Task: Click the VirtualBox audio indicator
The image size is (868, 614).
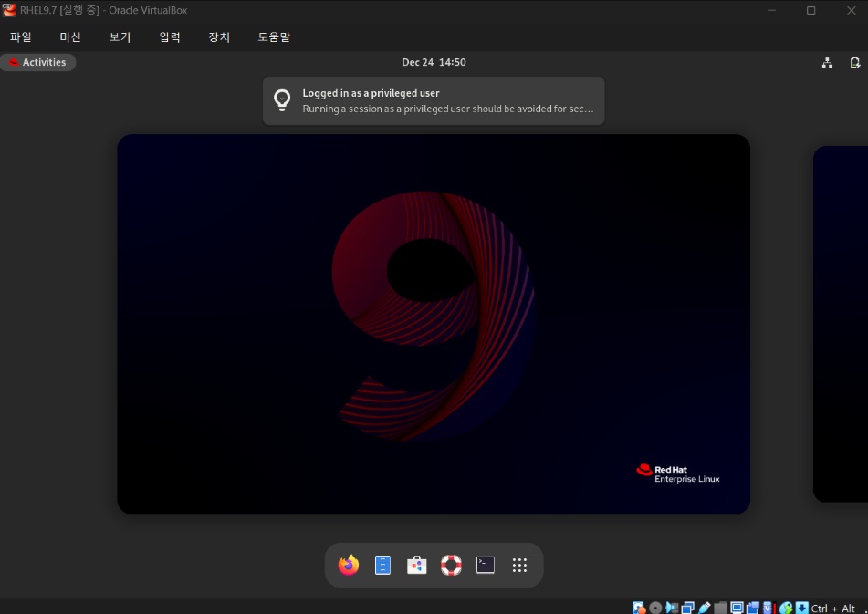Action: click(672, 608)
